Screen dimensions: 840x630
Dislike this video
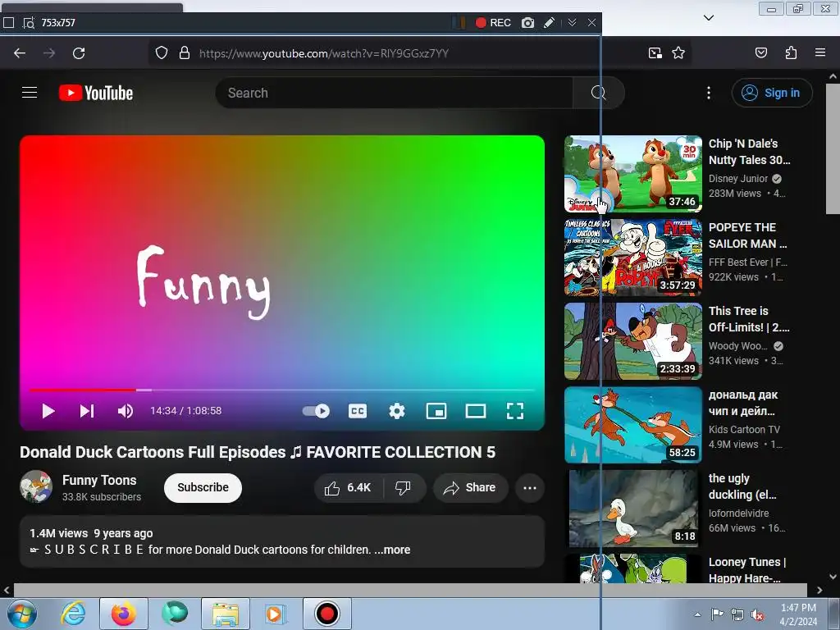pos(403,487)
